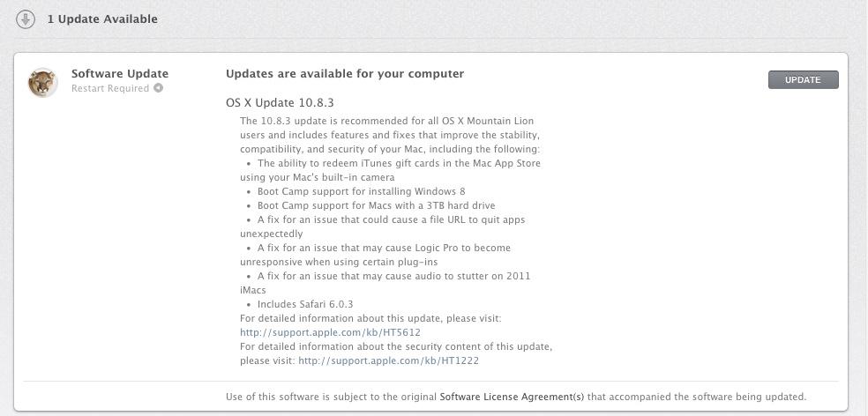Collapse details with arrow next to Restart Required

[x=158, y=88]
